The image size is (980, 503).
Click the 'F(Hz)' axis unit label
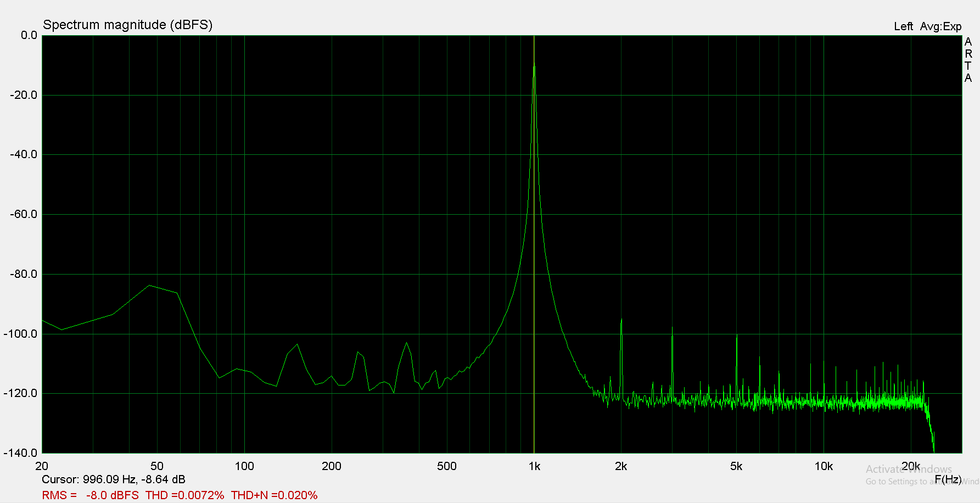(x=948, y=479)
